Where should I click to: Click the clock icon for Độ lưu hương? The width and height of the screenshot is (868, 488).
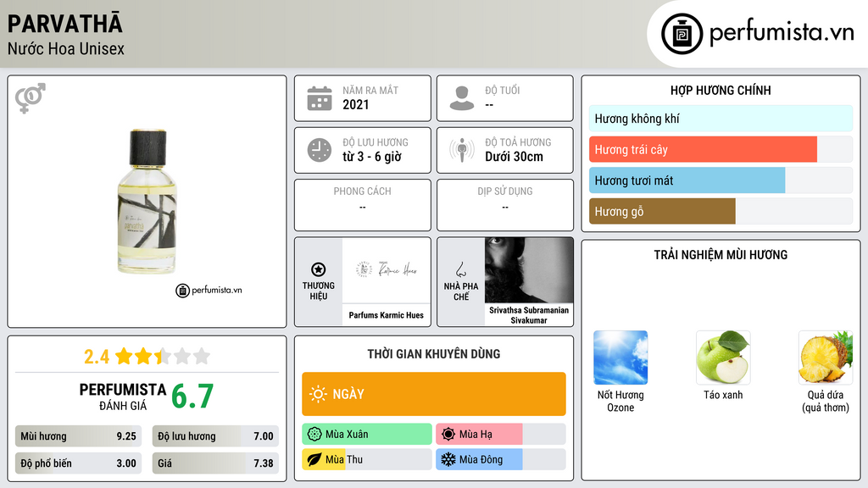pos(320,150)
